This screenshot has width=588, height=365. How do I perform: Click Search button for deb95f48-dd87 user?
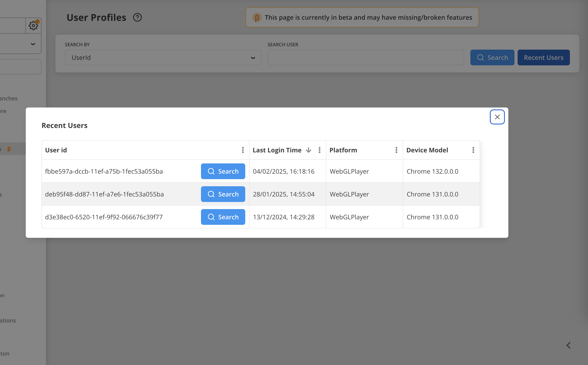[x=223, y=194]
